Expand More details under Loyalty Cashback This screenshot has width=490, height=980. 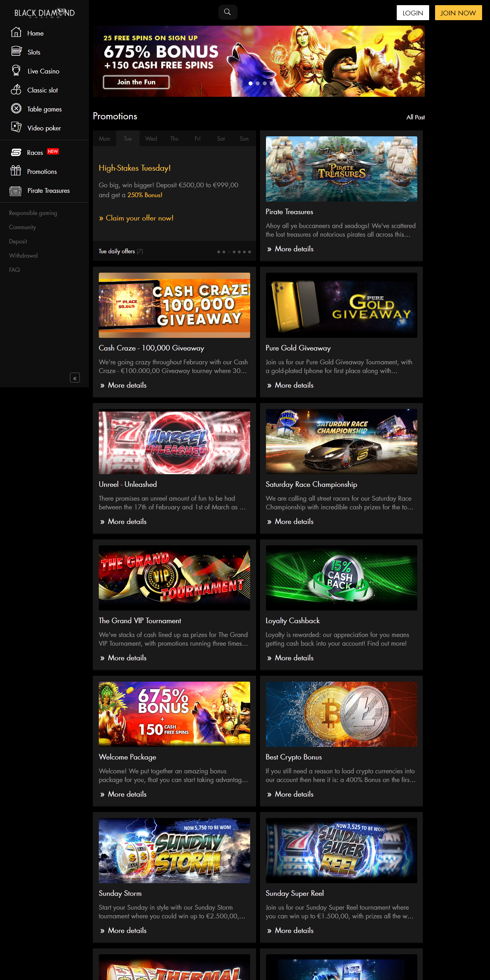click(294, 658)
